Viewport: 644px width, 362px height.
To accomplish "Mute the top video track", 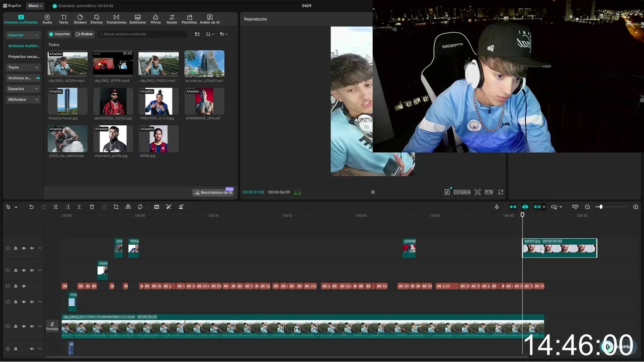I will pos(32,248).
